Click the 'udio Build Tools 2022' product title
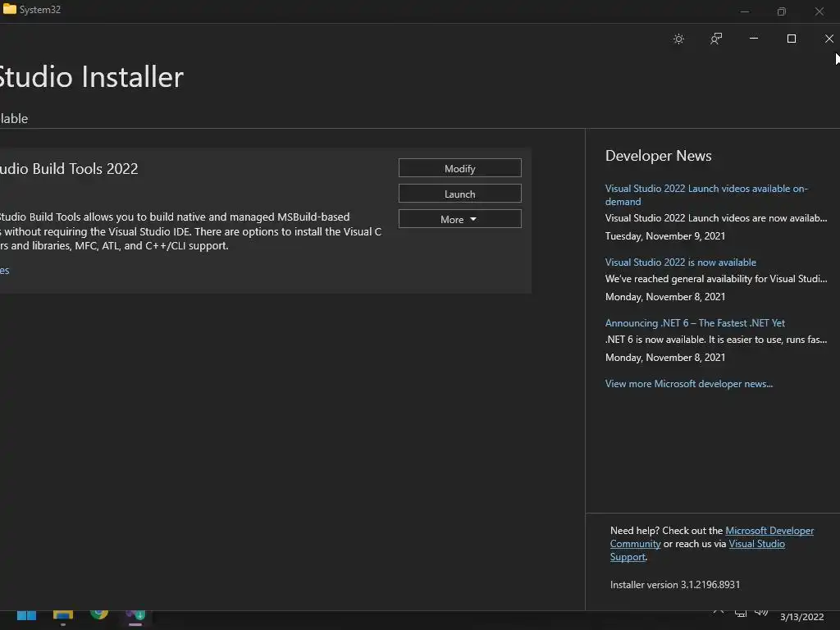The width and height of the screenshot is (840, 630). click(69, 168)
